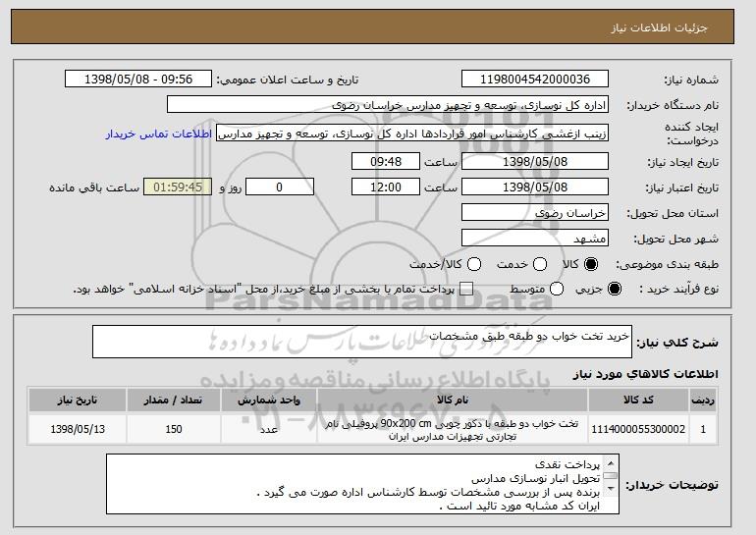Select the خدمت radio button

(x=540, y=264)
